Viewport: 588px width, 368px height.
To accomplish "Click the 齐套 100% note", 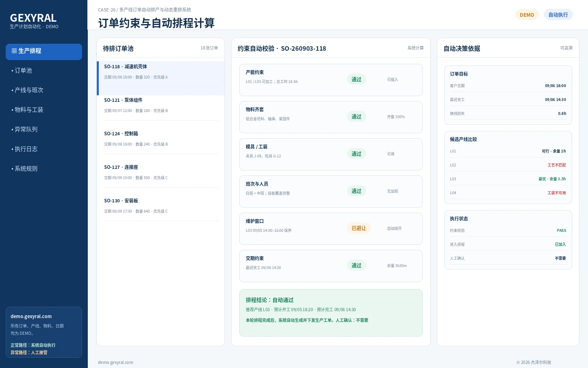I will pyautogui.click(x=396, y=117).
